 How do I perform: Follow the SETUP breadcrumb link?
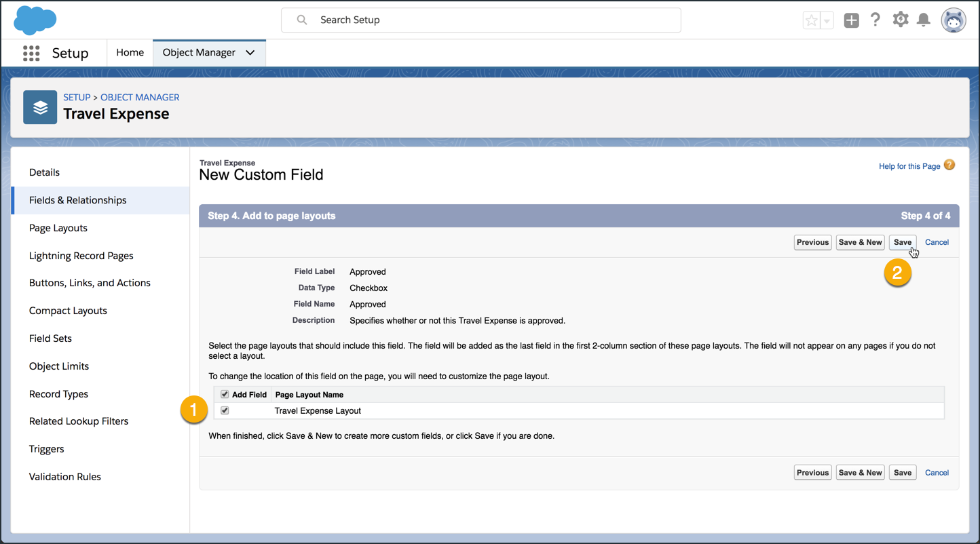click(77, 97)
